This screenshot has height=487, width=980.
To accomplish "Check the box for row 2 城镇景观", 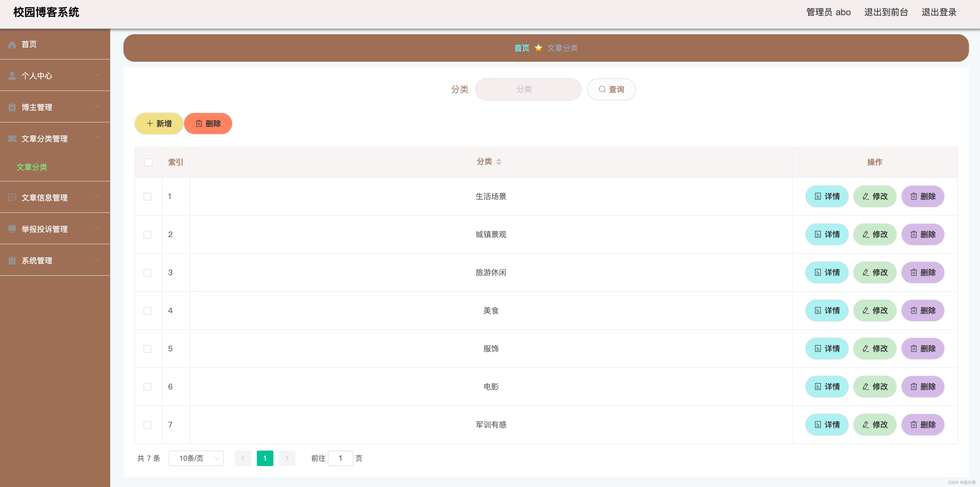I will pyautogui.click(x=147, y=235).
